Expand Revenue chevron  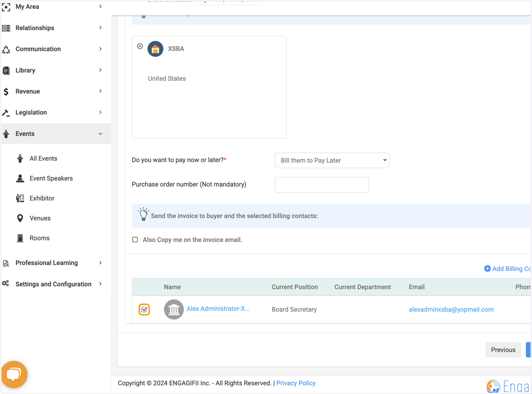pyautogui.click(x=100, y=91)
